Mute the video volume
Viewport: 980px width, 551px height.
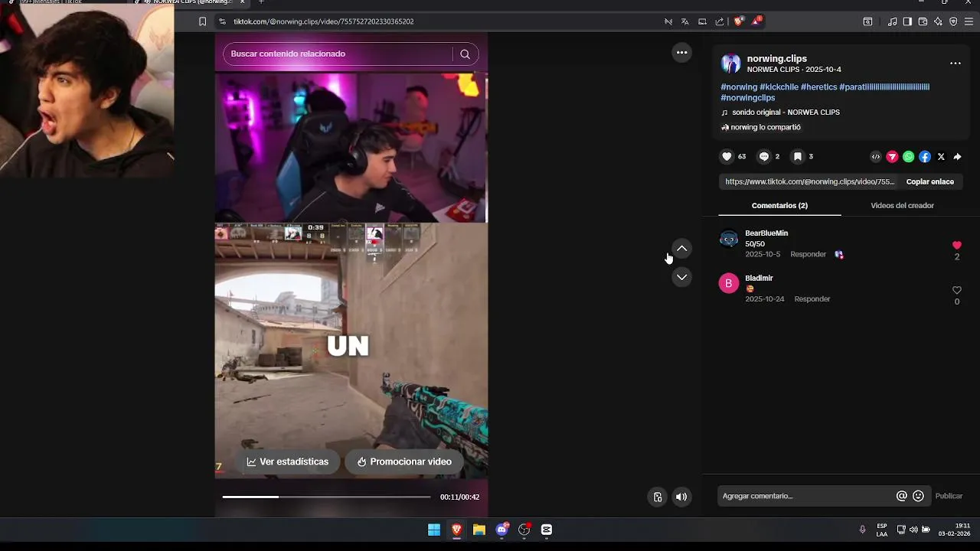tap(681, 497)
